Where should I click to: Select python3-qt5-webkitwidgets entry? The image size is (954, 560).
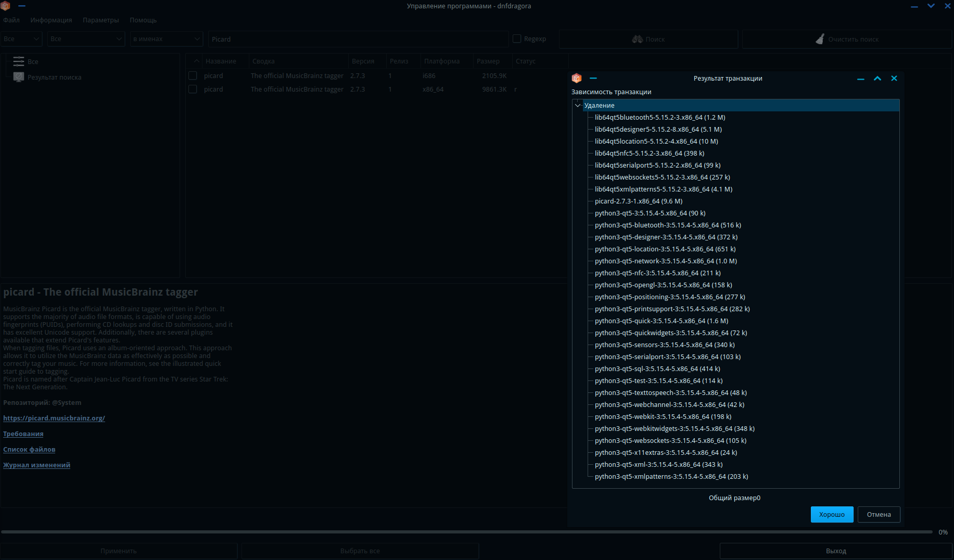675,428
